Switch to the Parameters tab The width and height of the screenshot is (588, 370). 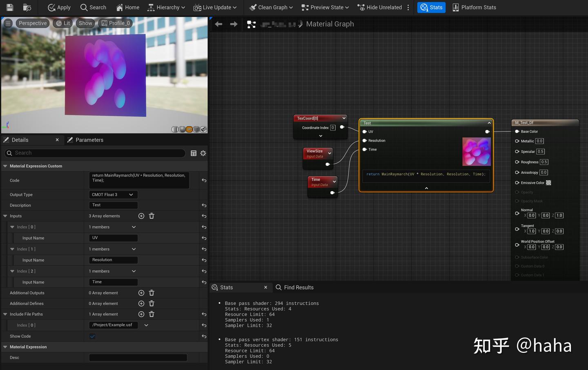coord(89,140)
